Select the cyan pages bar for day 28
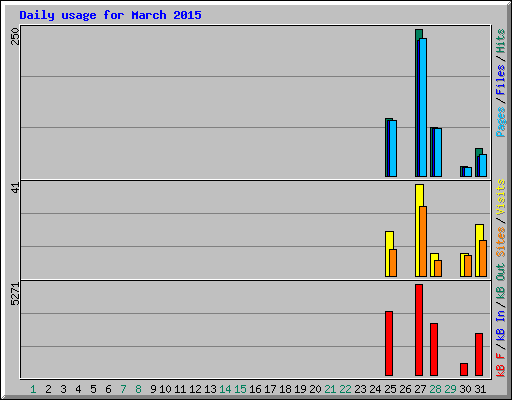The width and height of the screenshot is (512, 400). point(438,152)
